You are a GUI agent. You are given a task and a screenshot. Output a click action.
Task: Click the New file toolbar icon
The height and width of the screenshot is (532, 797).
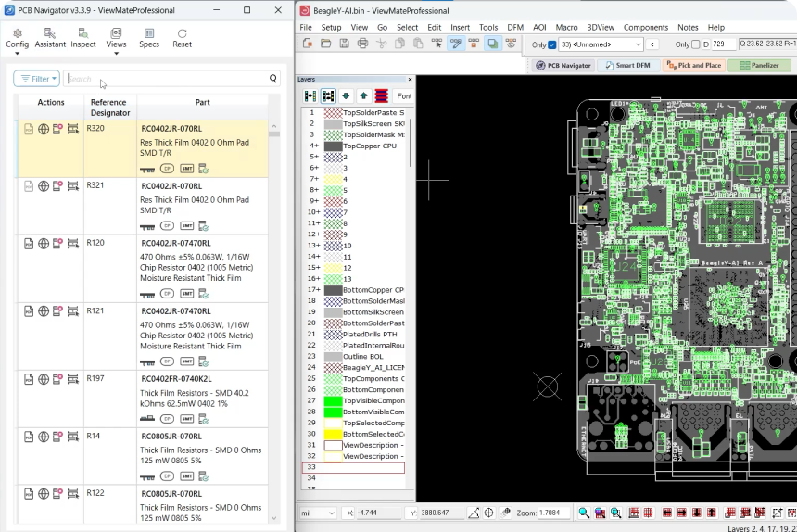(308, 44)
